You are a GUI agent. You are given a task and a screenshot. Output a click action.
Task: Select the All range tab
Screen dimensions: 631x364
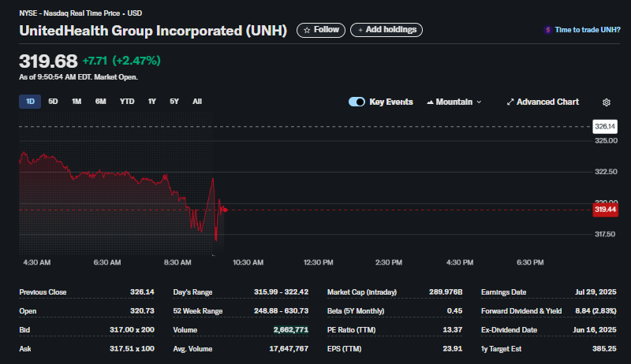click(197, 102)
